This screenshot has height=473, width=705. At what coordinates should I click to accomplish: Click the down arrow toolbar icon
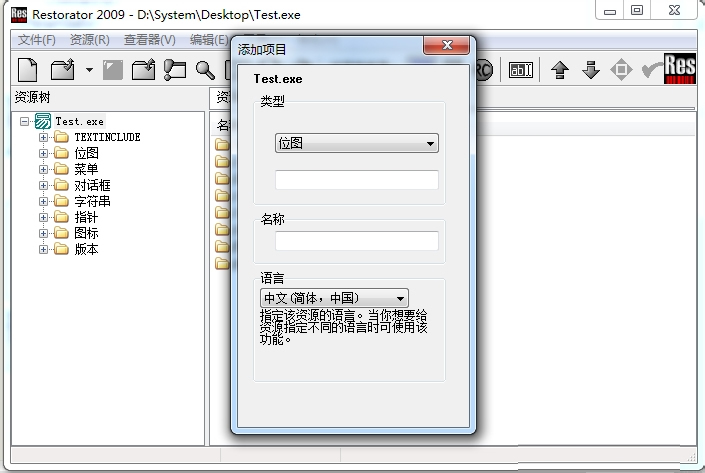(590, 69)
